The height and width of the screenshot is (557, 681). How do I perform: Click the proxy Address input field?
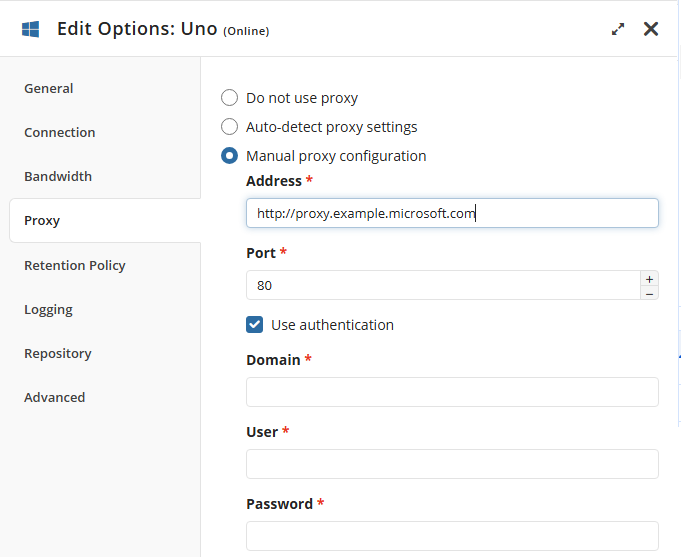pos(452,213)
